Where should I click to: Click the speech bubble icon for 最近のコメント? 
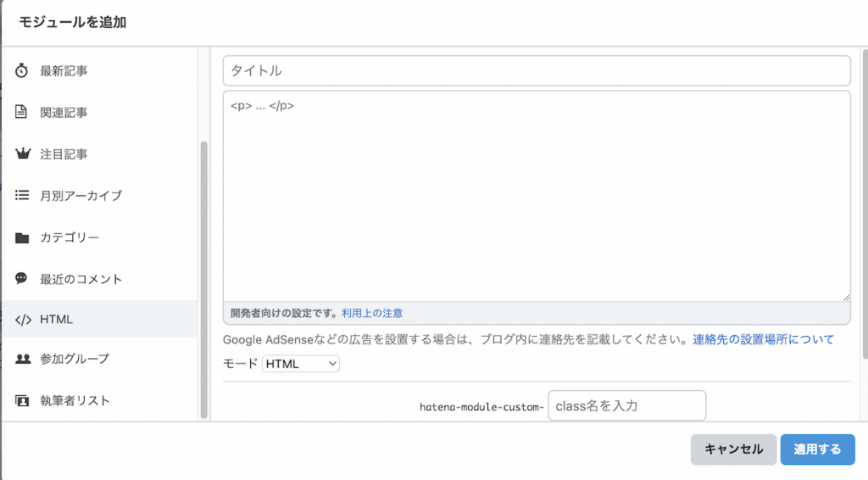click(21, 278)
